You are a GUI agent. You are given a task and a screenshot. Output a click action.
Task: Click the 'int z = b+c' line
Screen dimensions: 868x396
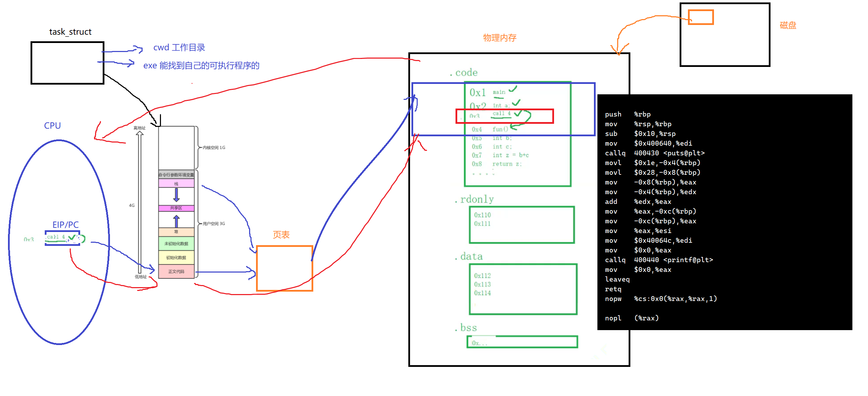[x=511, y=155]
